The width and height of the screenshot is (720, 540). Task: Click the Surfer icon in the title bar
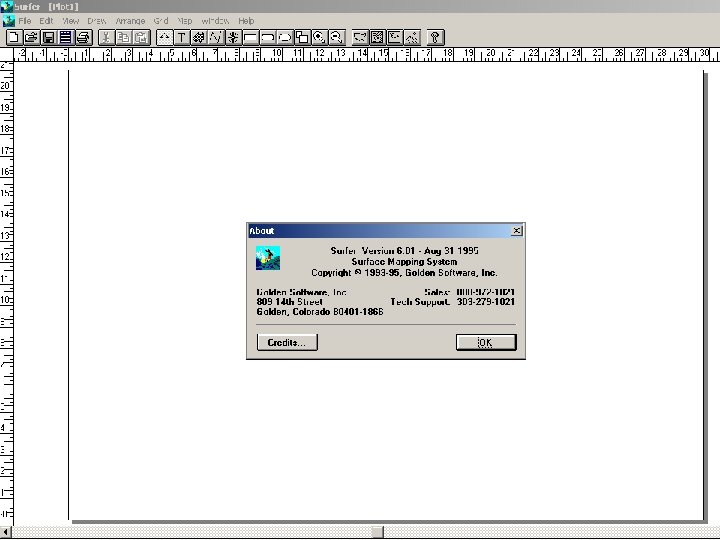(x=6, y=6)
